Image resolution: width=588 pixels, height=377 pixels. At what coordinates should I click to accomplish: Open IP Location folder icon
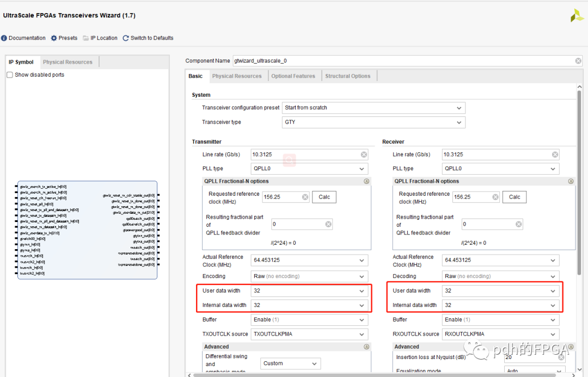click(x=86, y=38)
